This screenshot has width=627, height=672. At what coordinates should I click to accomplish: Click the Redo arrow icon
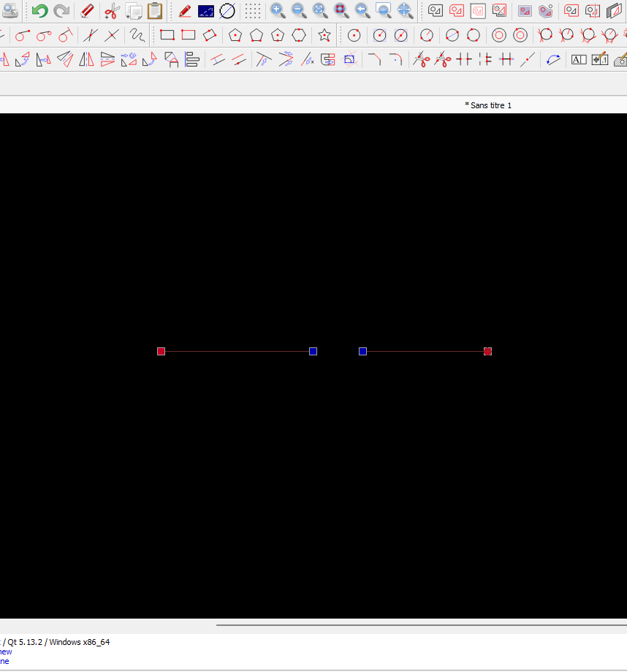pyautogui.click(x=61, y=11)
